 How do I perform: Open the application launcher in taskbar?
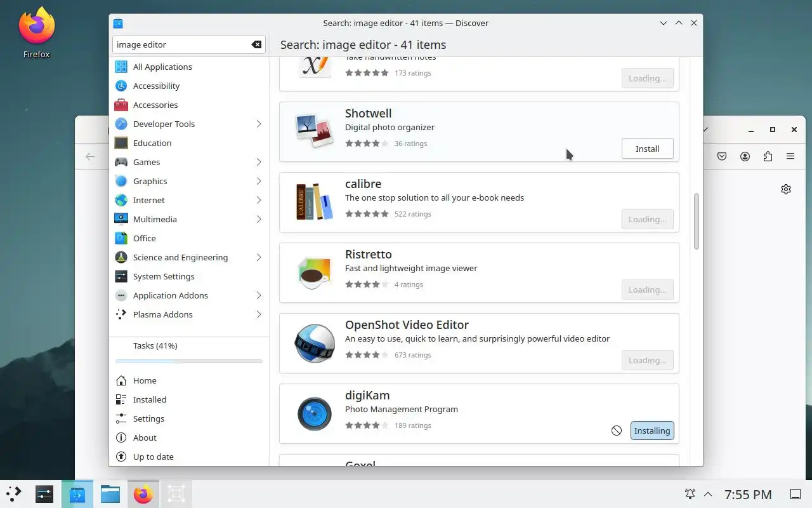tap(14, 493)
